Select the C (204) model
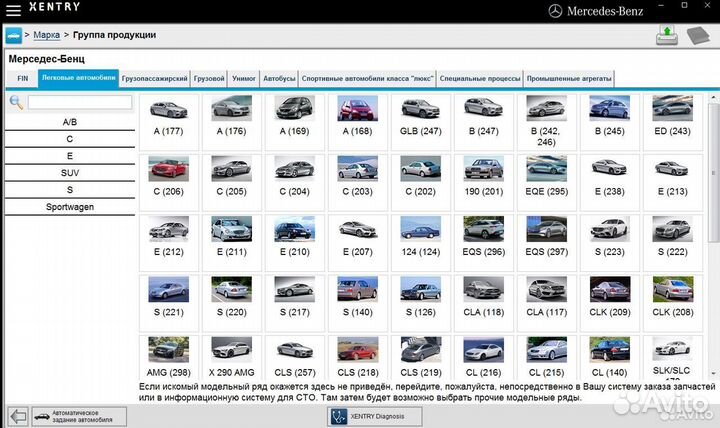720x428 pixels. tap(294, 182)
